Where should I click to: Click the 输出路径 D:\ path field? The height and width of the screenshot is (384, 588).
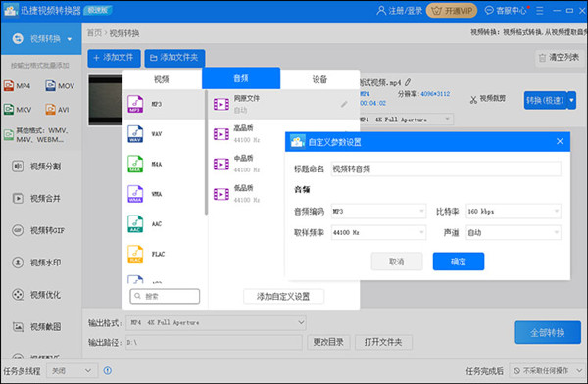pos(214,342)
